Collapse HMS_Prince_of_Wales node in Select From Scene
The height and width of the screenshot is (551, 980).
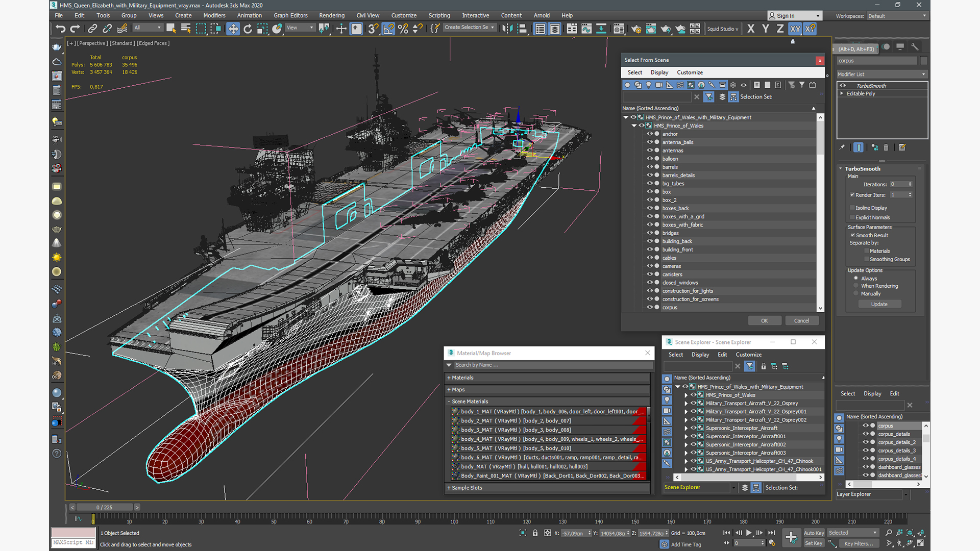(x=634, y=126)
